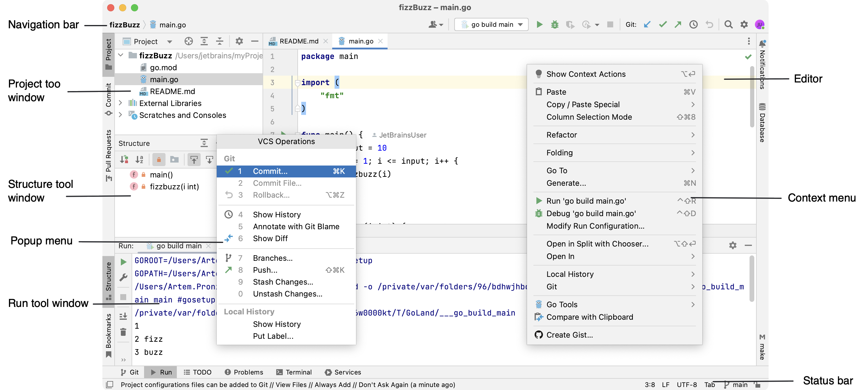
Task: Open Terminal tool window tab
Action: 294,372
